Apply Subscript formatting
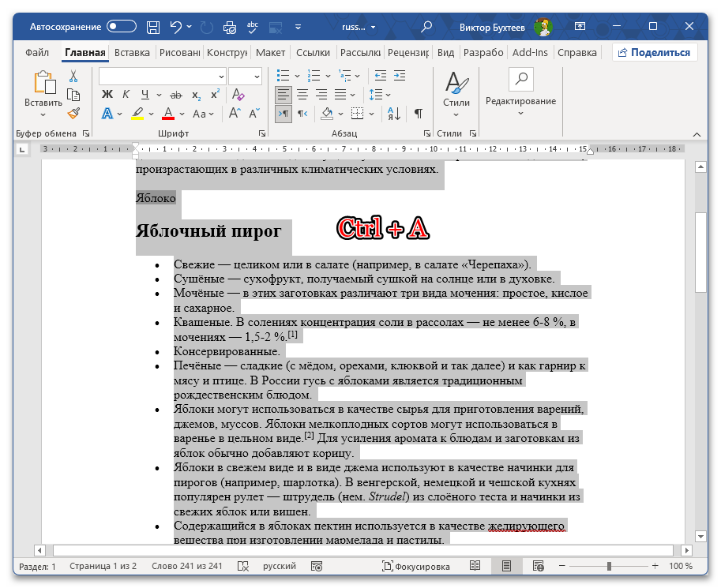721x588 pixels. [197, 96]
